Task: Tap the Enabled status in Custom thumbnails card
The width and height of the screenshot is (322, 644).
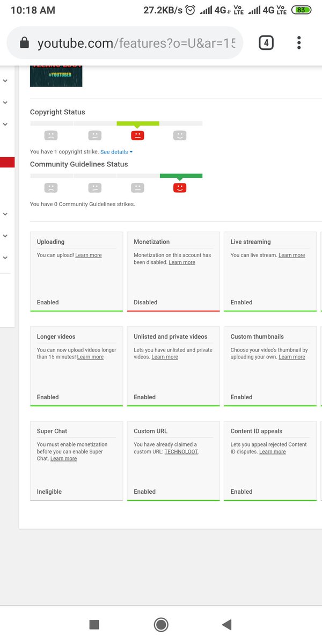Action: pos(241,397)
